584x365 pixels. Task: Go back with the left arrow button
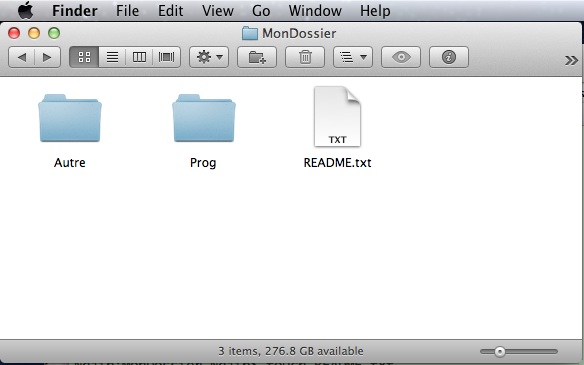[x=22, y=57]
